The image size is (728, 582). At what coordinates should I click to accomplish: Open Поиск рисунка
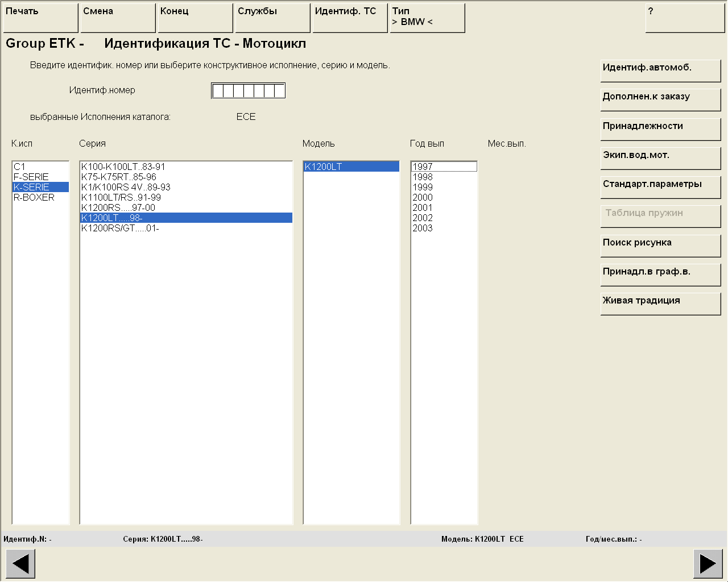pos(660,246)
